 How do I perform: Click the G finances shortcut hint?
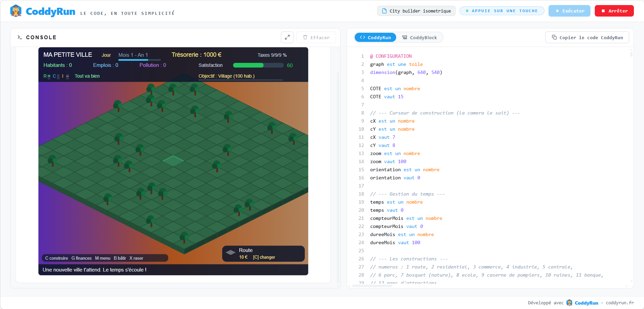click(x=82, y=258)
